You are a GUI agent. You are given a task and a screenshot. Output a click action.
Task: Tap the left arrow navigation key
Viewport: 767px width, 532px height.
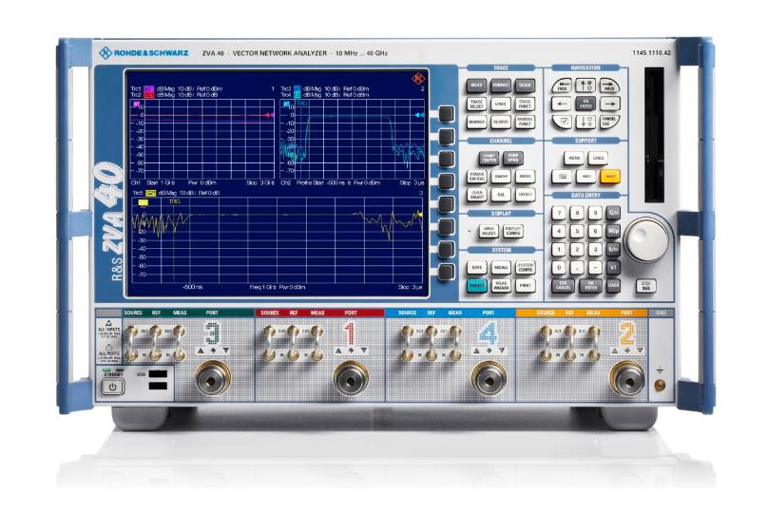pyautogui.click(x=562, y=104)
